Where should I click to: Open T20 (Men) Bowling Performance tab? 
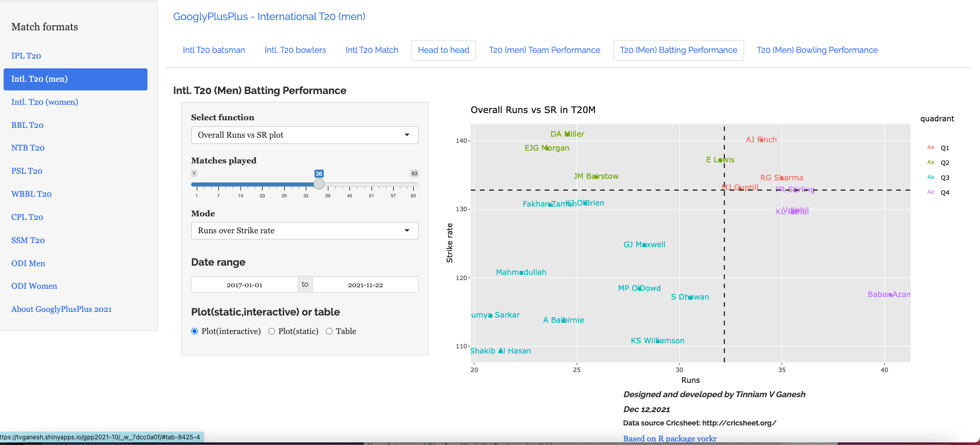817,50
